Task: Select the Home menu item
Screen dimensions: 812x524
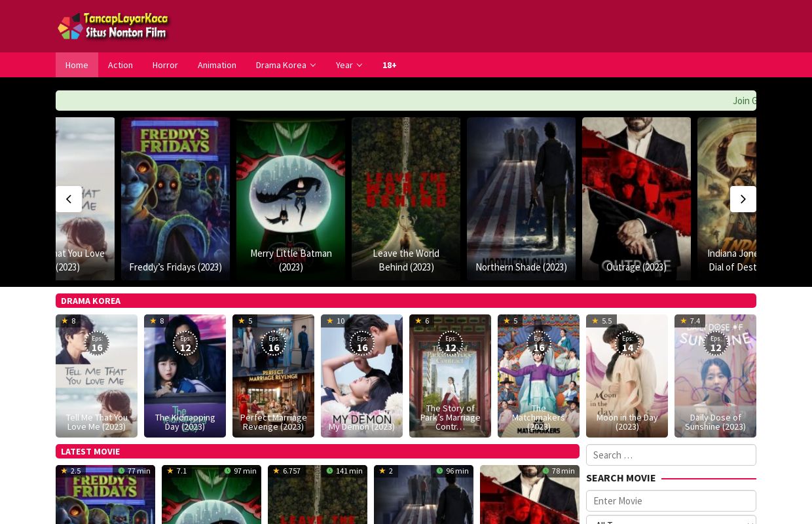Action: [x=77, y=65]
